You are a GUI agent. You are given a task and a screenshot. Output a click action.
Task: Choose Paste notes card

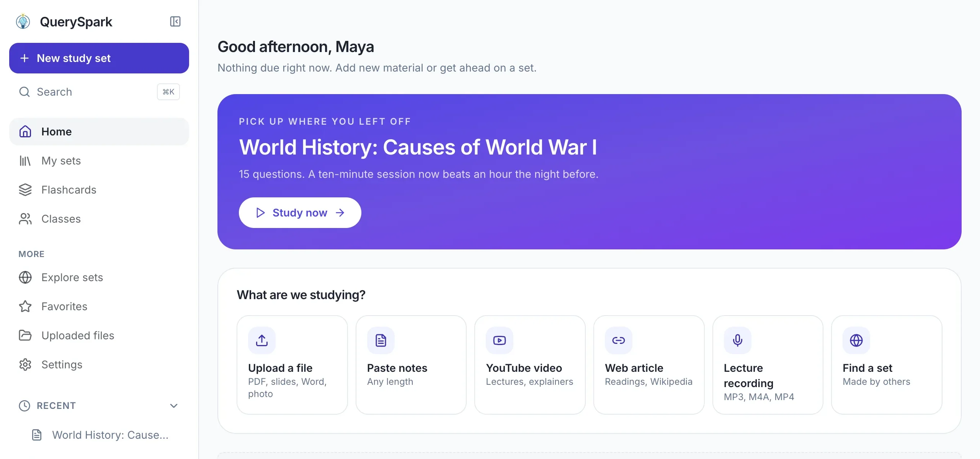(411, 365)
